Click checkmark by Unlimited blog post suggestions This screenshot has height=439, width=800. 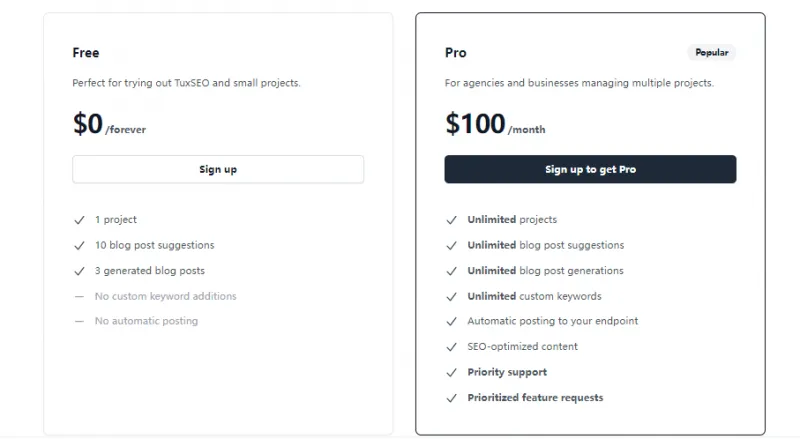tap(452, 245)
